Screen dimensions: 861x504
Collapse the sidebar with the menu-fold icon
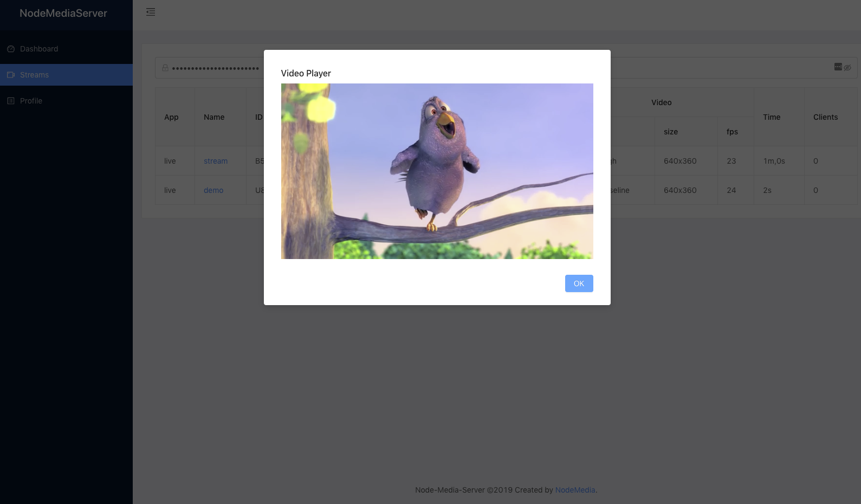151,12
